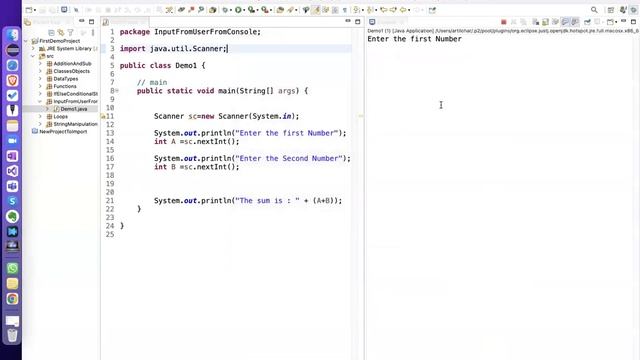The width and height of the screenshot is (640, 360).
Task: Open Trash in the Dock
Action: (x=12, y=336)
